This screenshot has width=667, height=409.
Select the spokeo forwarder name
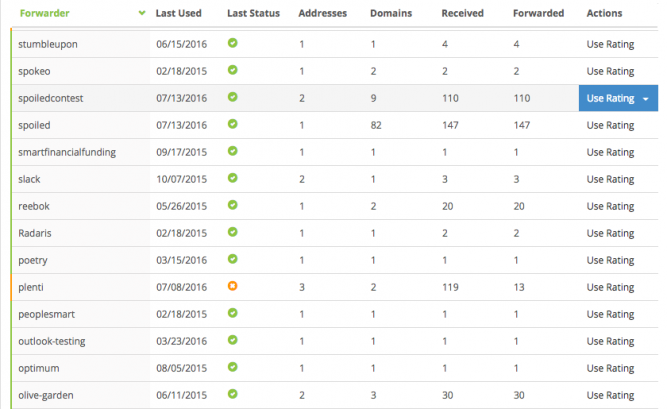[x=34, y=71]
